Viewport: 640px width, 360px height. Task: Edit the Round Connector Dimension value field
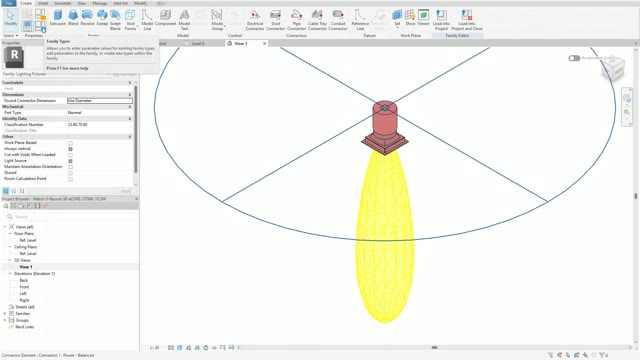click(x=100, y=100)
